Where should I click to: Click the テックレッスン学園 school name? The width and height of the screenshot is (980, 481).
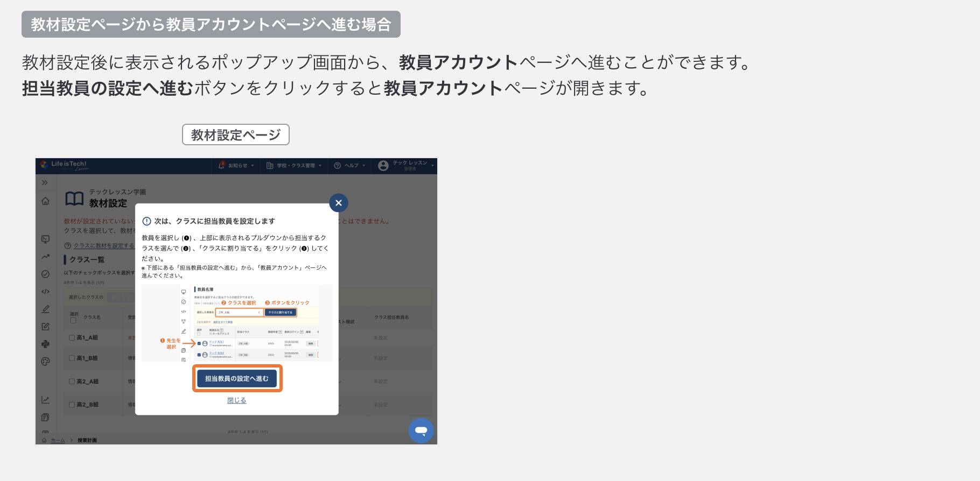coord(117,192)
